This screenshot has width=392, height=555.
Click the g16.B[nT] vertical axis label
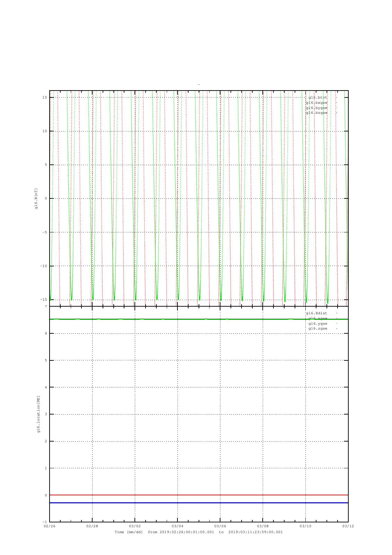[x=36, y=198]
